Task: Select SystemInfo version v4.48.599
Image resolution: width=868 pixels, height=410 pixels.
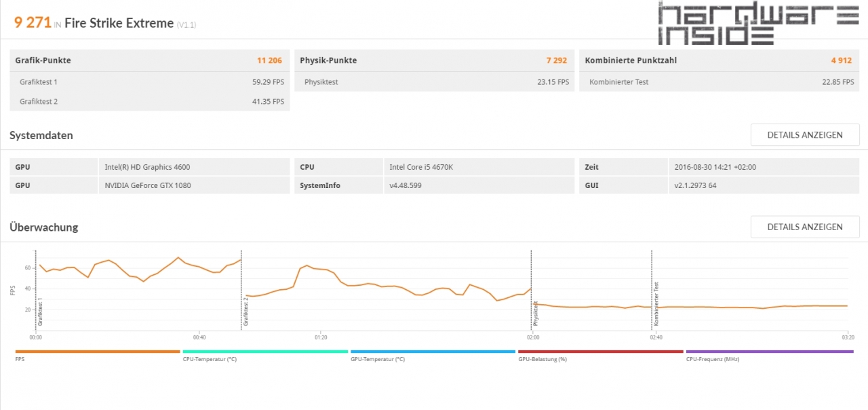Action: click(x=478, y=185)
